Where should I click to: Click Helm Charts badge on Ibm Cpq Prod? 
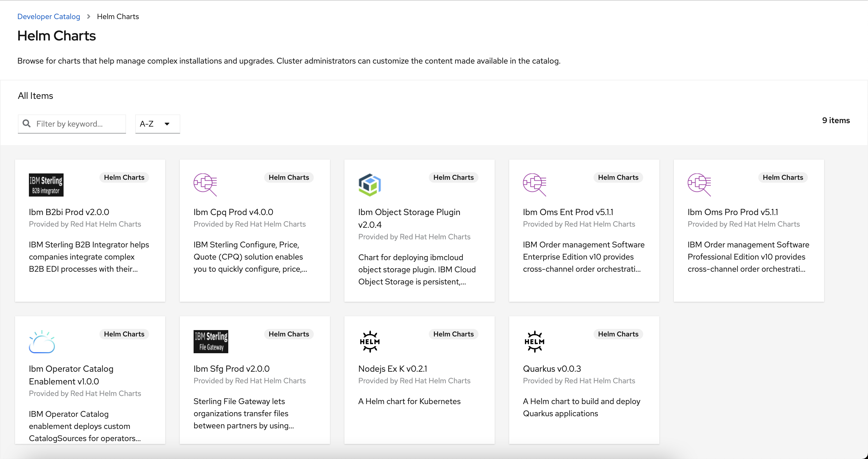click(288, 177)
